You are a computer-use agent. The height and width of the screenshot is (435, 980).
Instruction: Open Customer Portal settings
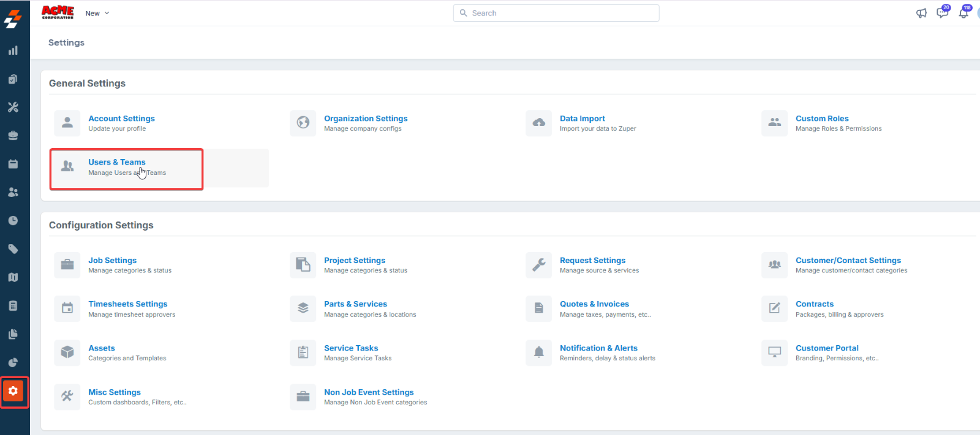(x=827, y=348)
